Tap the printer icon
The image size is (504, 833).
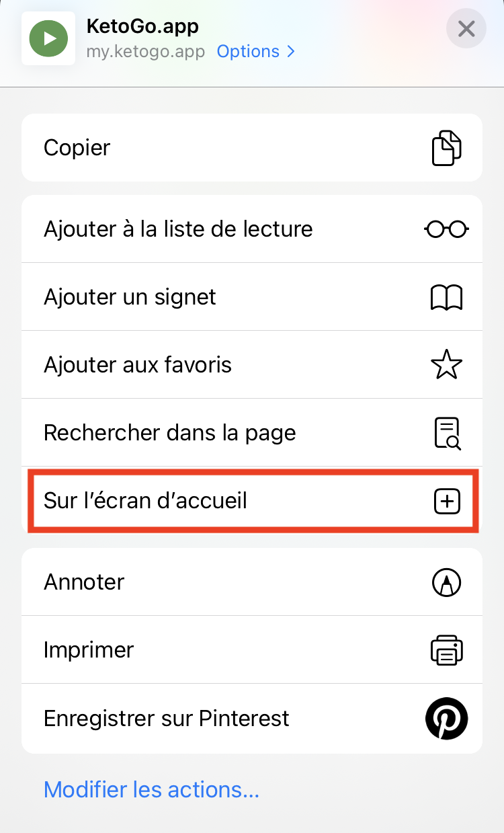446,650
